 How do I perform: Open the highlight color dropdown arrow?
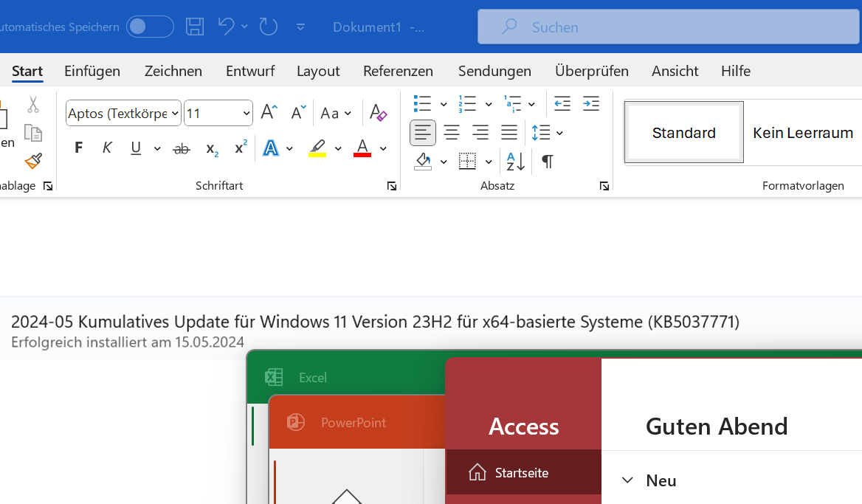point(337,148)
